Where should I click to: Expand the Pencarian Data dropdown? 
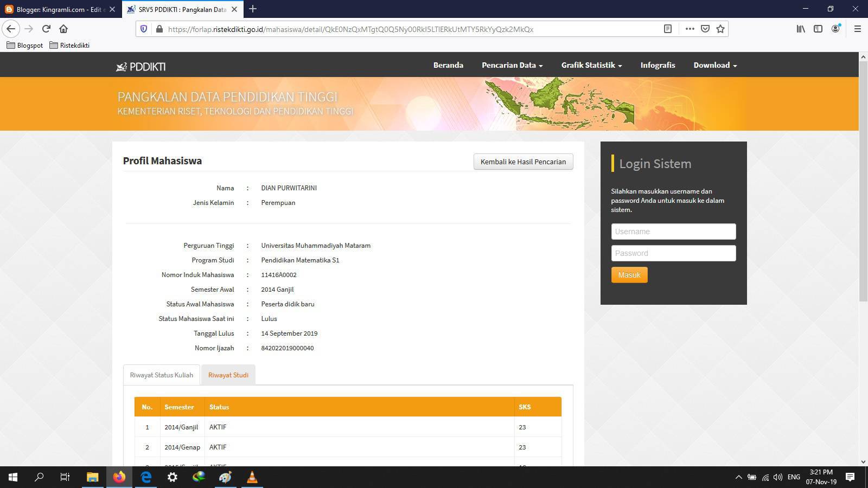click(512, 65)
